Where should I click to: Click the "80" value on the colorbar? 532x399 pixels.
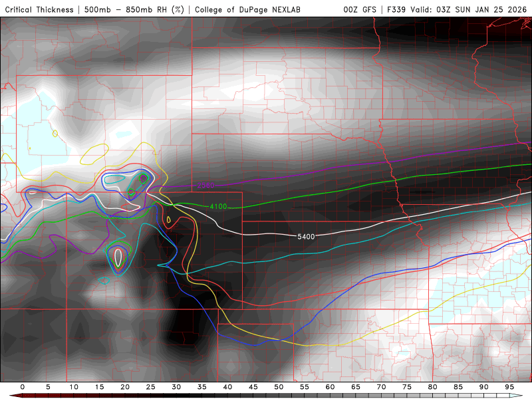point(433,387)
